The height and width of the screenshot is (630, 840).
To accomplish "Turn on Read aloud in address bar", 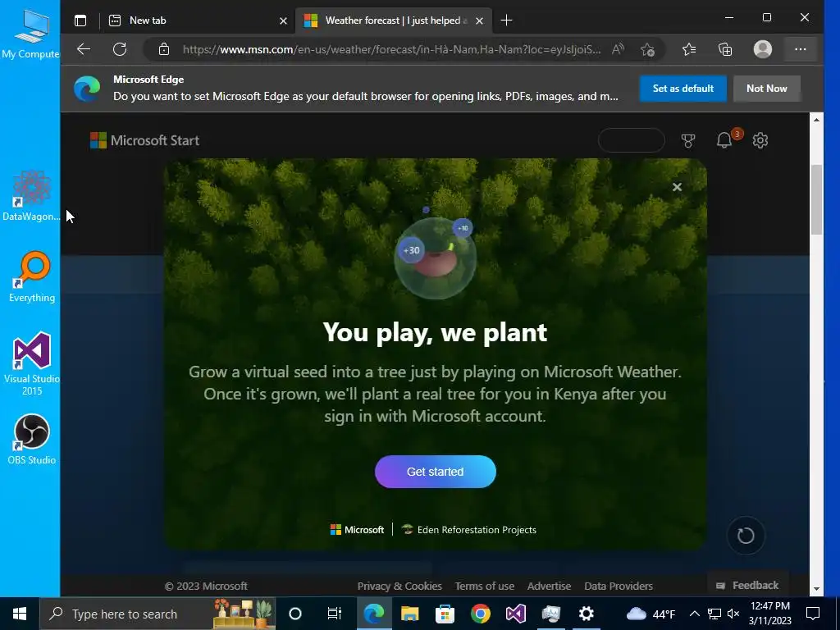I will tap(618, 49).
